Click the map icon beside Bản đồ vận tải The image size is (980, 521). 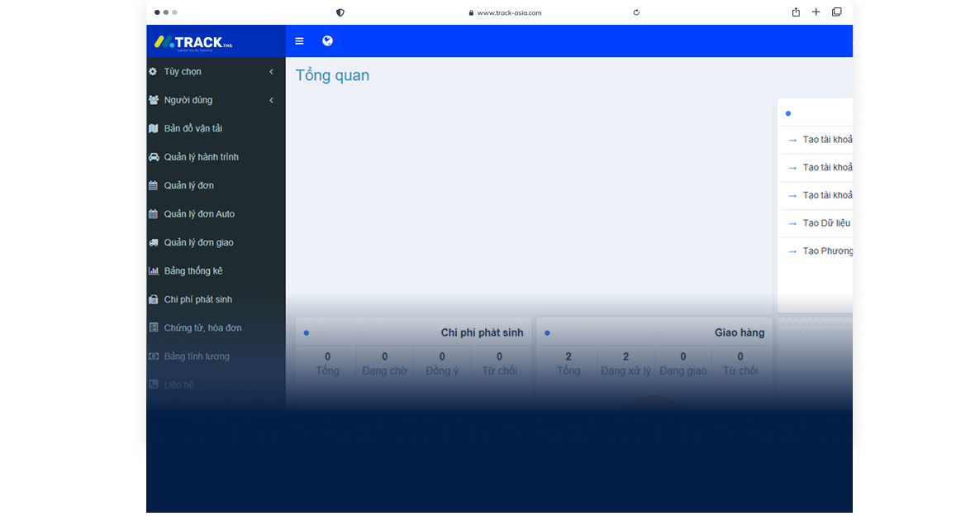pyautogui.click(x=153, y=129)
